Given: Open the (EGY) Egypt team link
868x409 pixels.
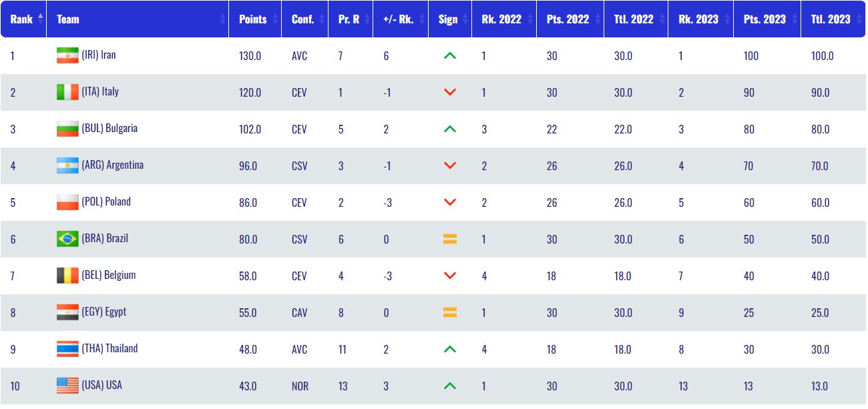Looking at the screenshot, I should tap(103, 312).
